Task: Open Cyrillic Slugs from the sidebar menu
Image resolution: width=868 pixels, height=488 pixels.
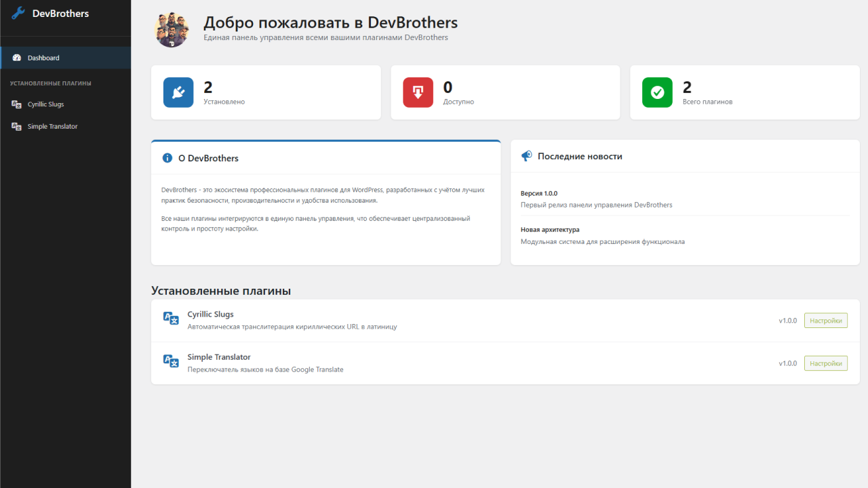Action: coord(65,104)
